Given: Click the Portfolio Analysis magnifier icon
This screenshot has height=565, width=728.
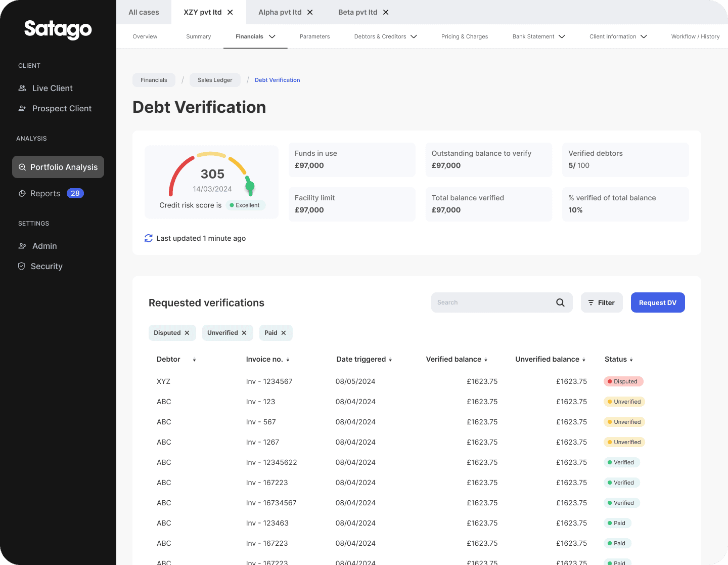Looking at the screenshot, I should (x=22, y=167).
